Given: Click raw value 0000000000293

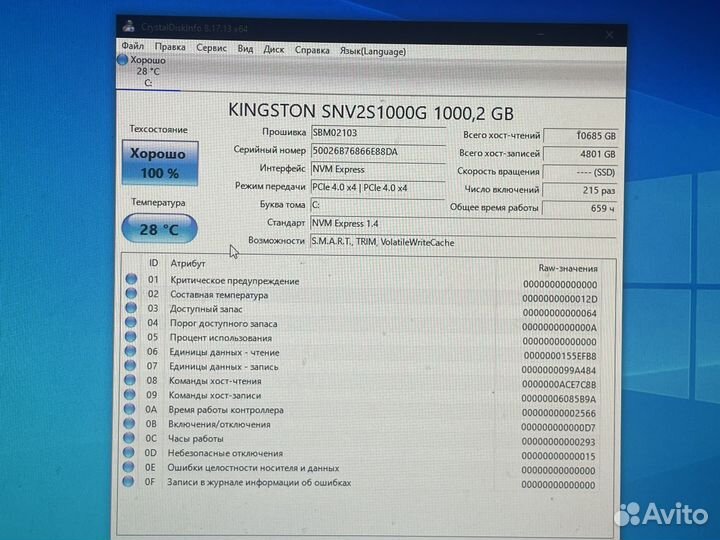Looking at the screenshot, I should click(558, 442).
